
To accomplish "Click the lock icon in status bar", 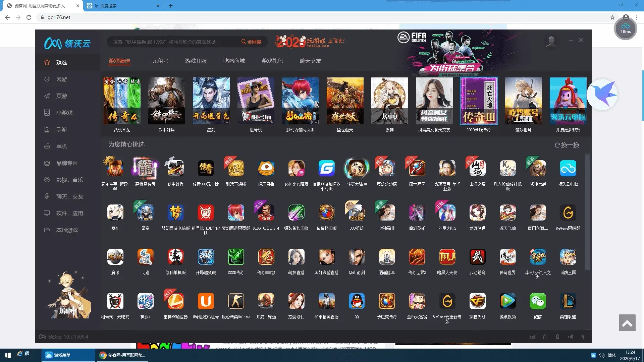I will (x=557, y=337).
